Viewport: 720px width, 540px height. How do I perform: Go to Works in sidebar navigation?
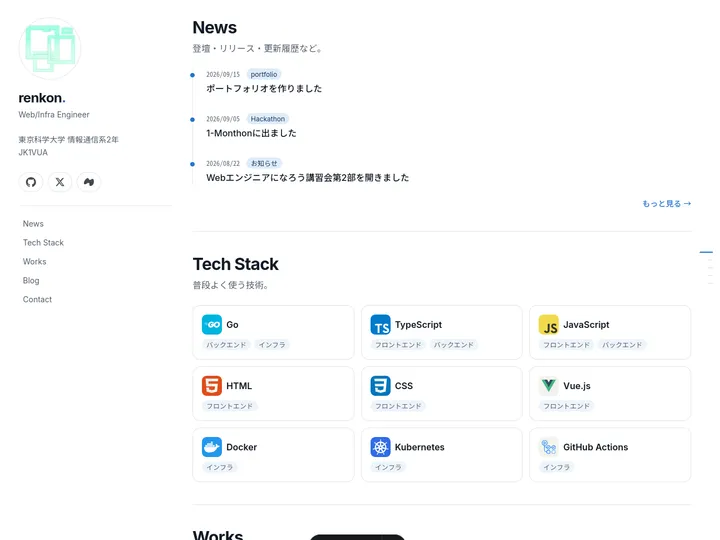[34, 261]
